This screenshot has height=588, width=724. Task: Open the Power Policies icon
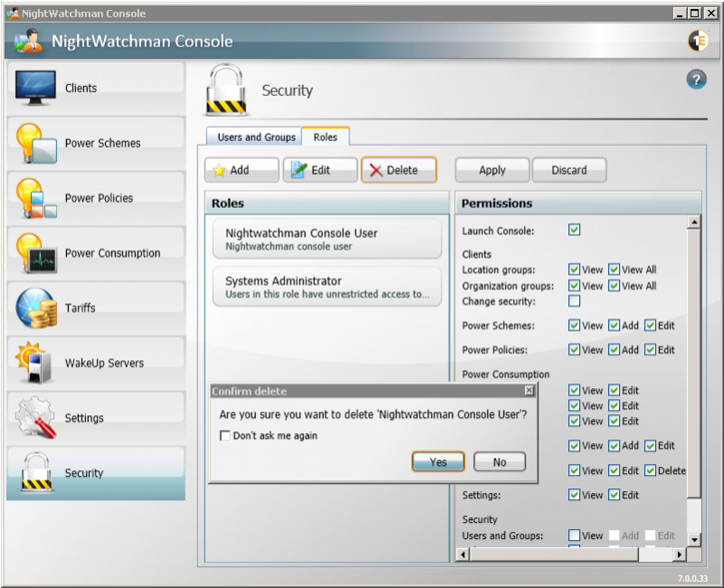click(x=36, y=198)
